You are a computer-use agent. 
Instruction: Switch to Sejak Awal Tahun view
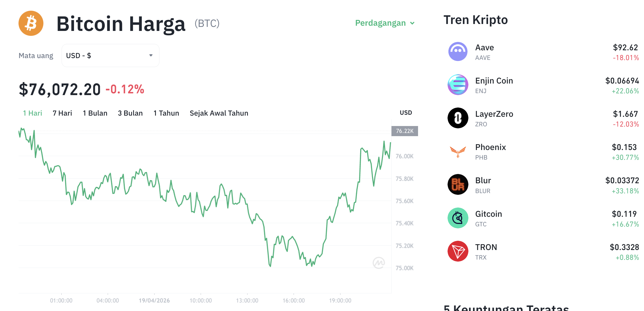tap(219, 113)
